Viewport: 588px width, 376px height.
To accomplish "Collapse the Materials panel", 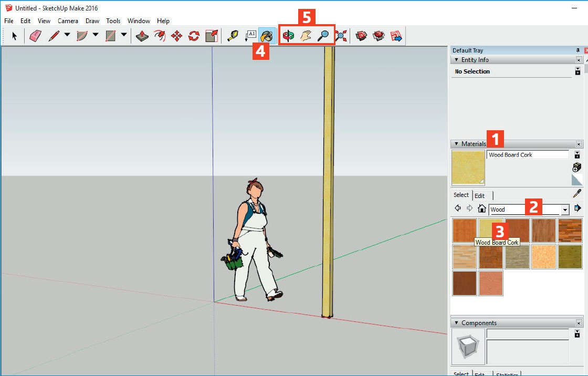I will (x=456, y=144).
